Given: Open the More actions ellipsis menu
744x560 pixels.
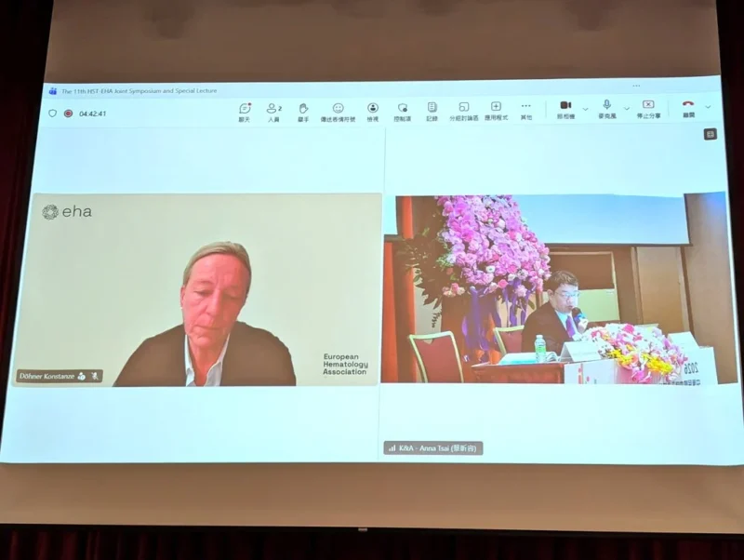Looking at the screenshot, I should (x=526, y=109).
